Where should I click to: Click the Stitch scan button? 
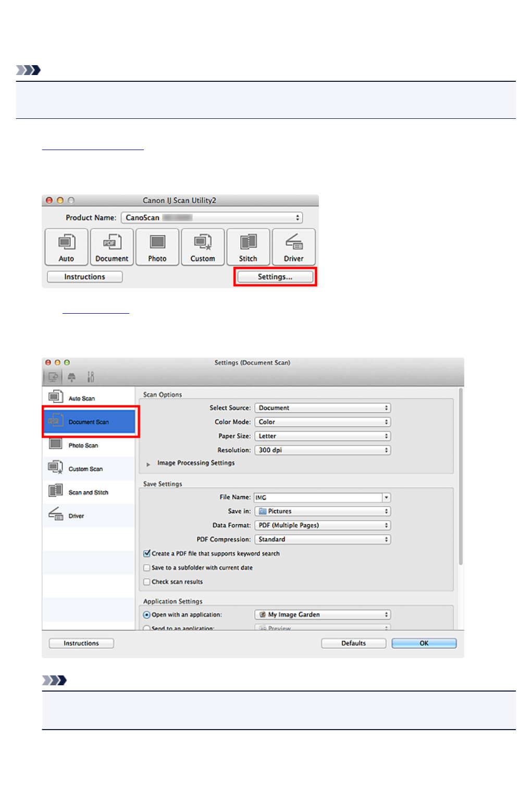[248, 247]
